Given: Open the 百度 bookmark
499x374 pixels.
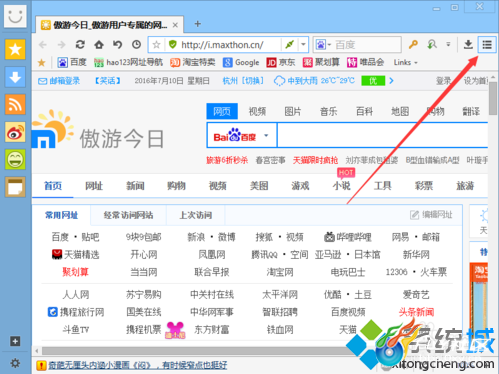Looking at the screenshot, I should coord(72,62).
